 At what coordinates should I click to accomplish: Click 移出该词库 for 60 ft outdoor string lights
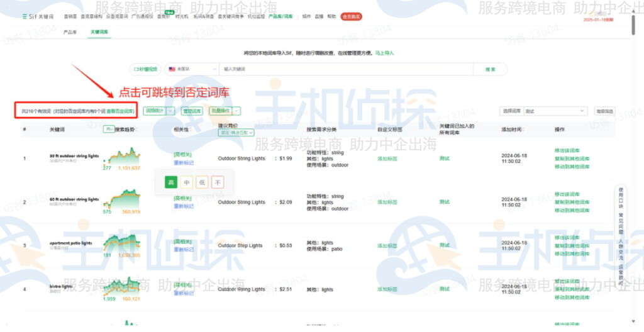click(567, 194)
